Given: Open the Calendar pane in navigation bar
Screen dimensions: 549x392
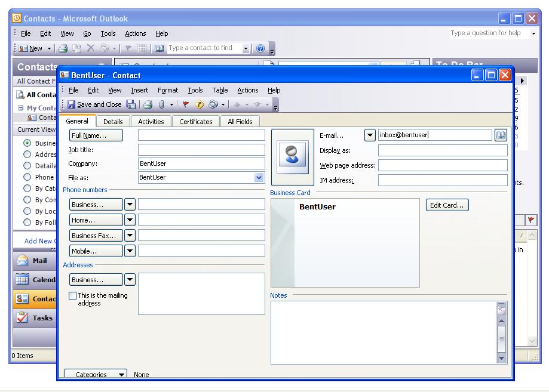Looking at the screenshot, I should point(35,280).
